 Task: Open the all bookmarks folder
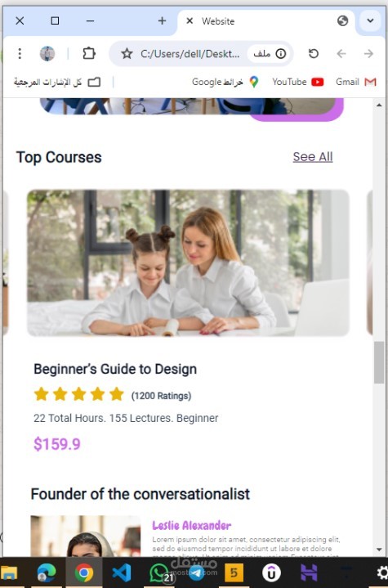[57, 82]
